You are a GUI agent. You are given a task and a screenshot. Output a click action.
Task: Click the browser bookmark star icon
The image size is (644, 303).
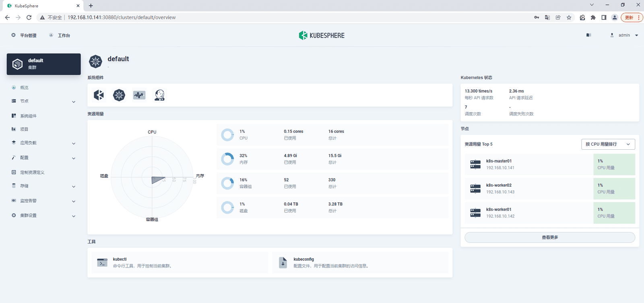click(x=569, y=17)
